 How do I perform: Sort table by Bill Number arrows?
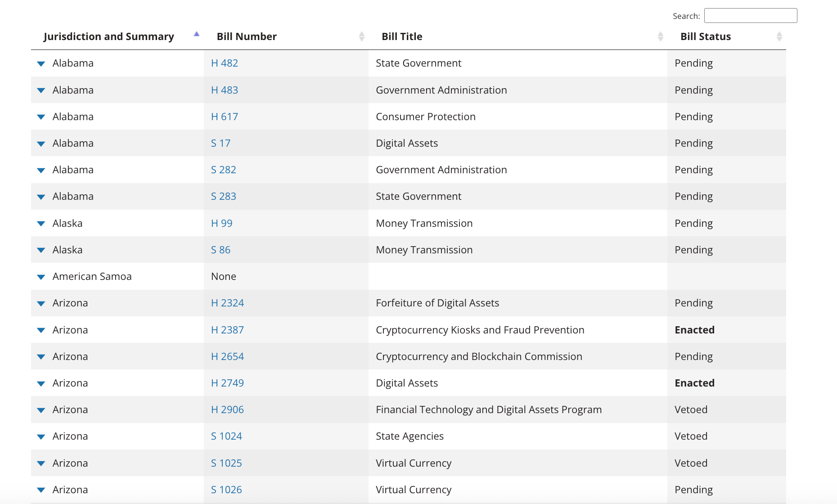tap(362, 36)
